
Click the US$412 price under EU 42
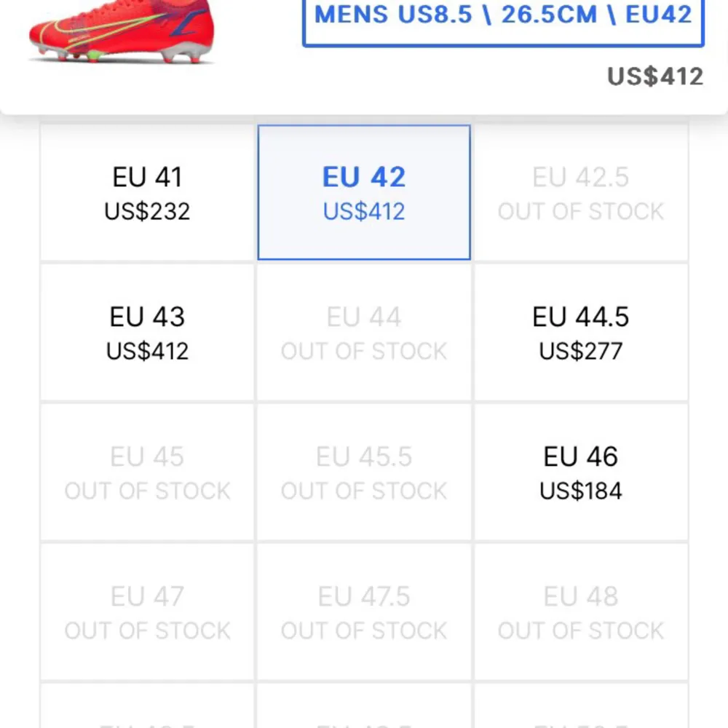[x=363, y=211]
